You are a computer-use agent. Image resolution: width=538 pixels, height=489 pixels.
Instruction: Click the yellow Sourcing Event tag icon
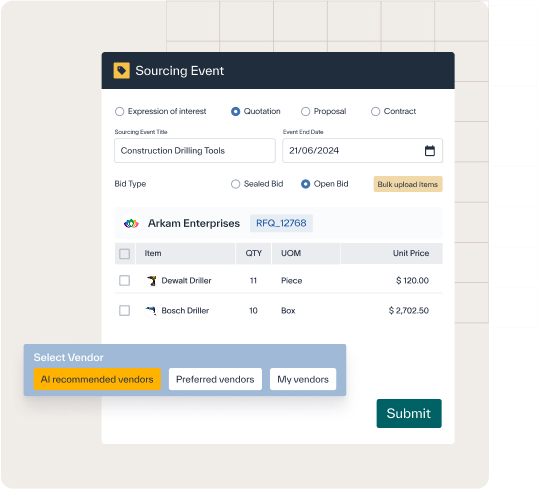pos(121,71)
